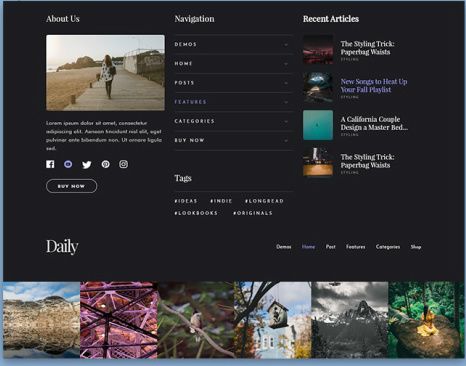The image size is (466, 366).
Task: Click the highlighted purple circular social icon
Action: 68,164
